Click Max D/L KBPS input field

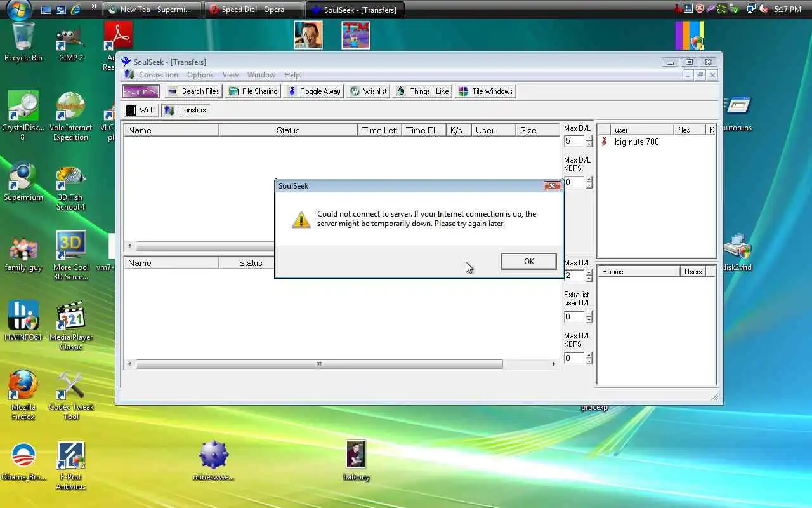coord(574,182)
